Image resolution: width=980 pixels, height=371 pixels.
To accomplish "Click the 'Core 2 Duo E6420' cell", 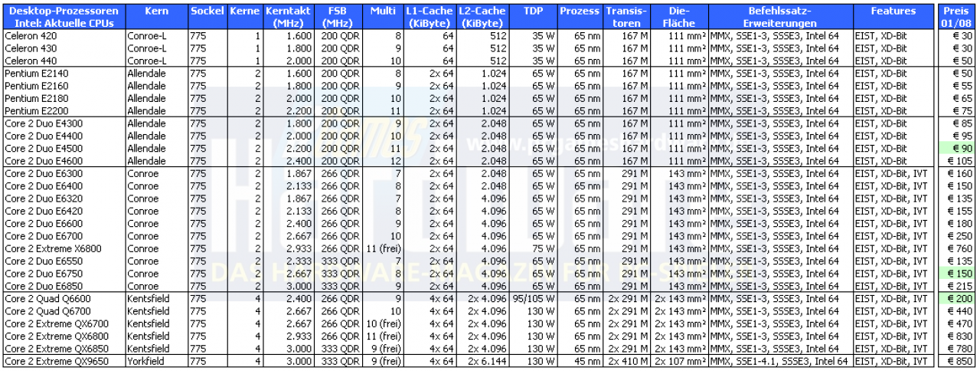I will [x=64, y=211].
